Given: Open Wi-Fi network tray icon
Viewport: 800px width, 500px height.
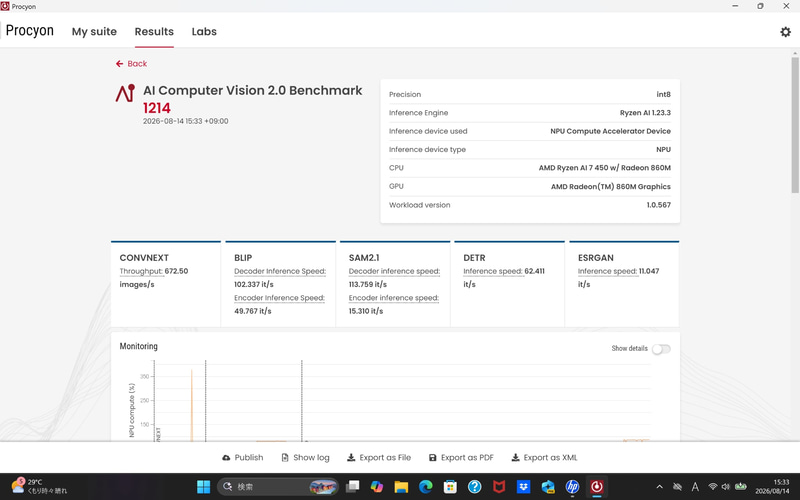Looking at the screenshot, I should [713, 487].
